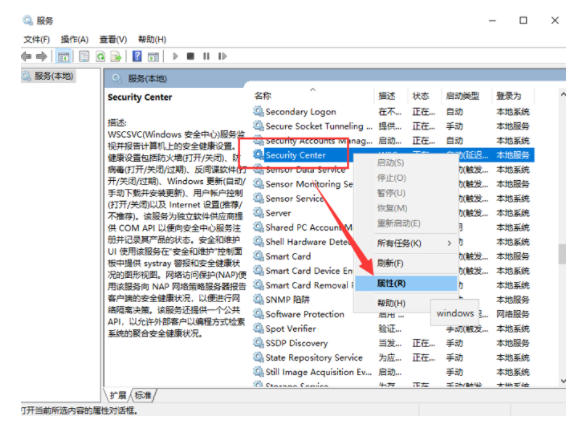Click the vertical scrollbar thumb
Screen dimensions: 579x427
pos(562,254)
